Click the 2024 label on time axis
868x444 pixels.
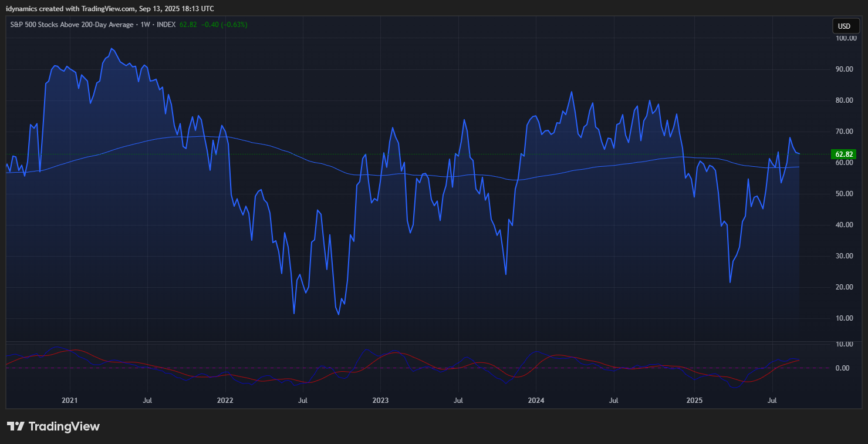pyautogui.click(x=536, y=400)
